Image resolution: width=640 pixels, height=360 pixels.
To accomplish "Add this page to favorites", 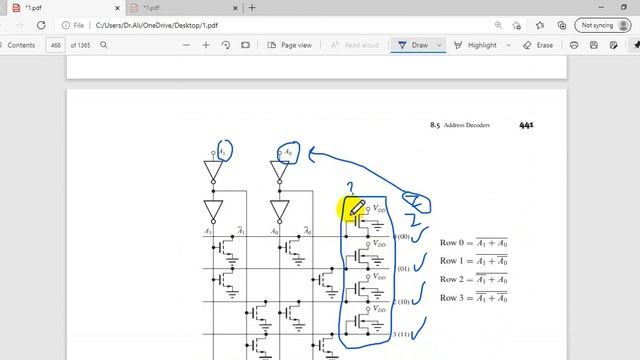I will [517, 25].
